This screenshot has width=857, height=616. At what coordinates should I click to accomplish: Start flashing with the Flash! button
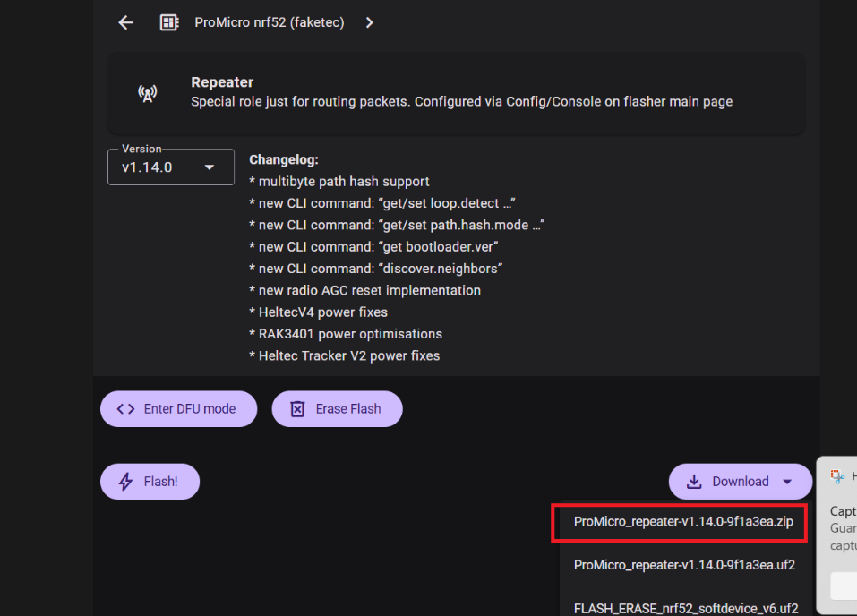pyautogui.click(x=150, y=482)
